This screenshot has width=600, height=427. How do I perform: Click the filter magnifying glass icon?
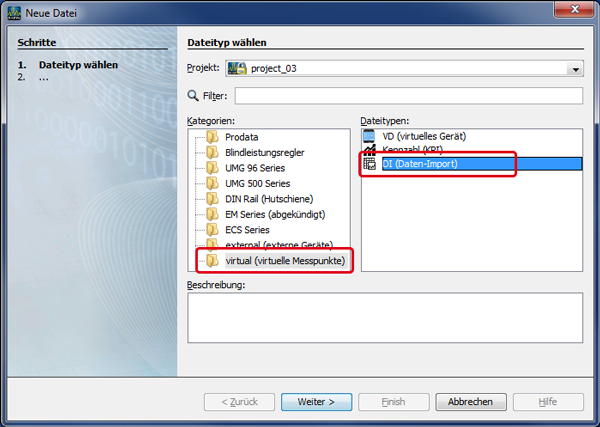(193, 96)
